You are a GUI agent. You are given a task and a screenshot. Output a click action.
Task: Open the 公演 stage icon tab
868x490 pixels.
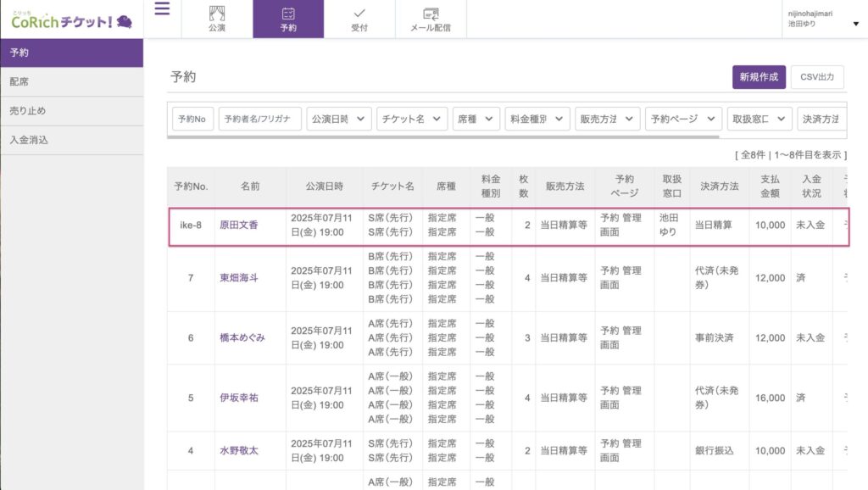tap(217, 19)
